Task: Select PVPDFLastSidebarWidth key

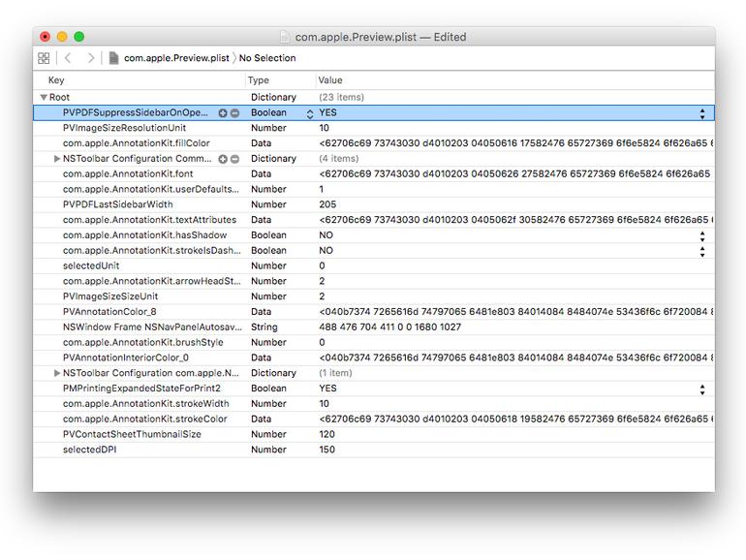Action: click(x=118, y=204)
